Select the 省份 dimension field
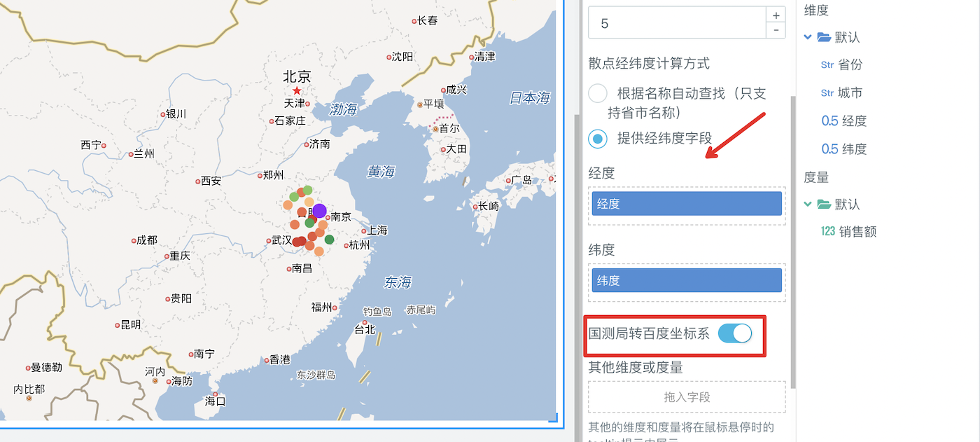Screen dimensions: 980x442 coord(850,65)
